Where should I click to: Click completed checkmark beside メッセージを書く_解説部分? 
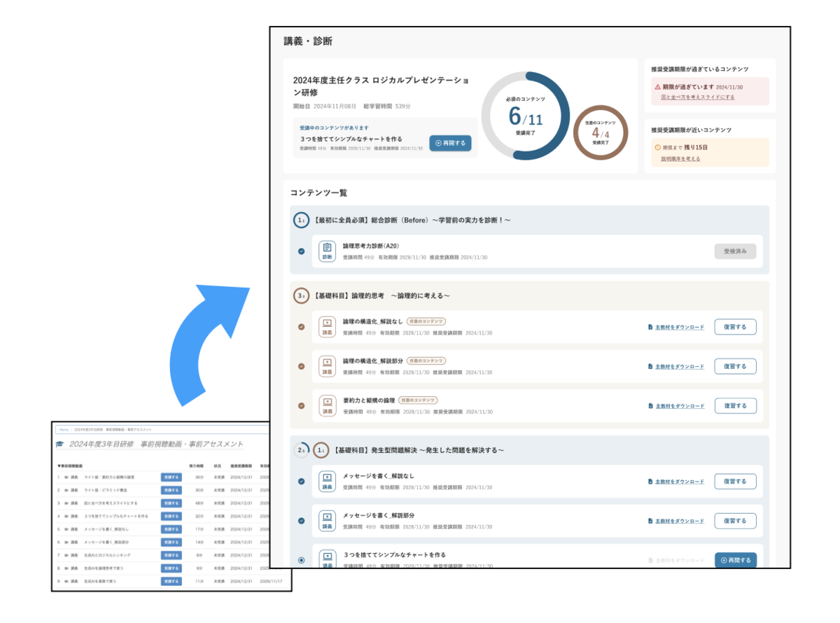(302, 521)
